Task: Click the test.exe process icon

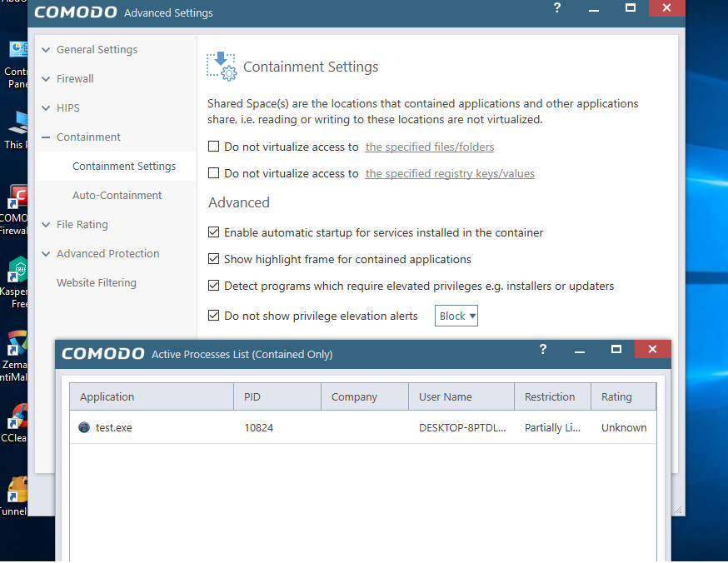Action: point(84,427)
